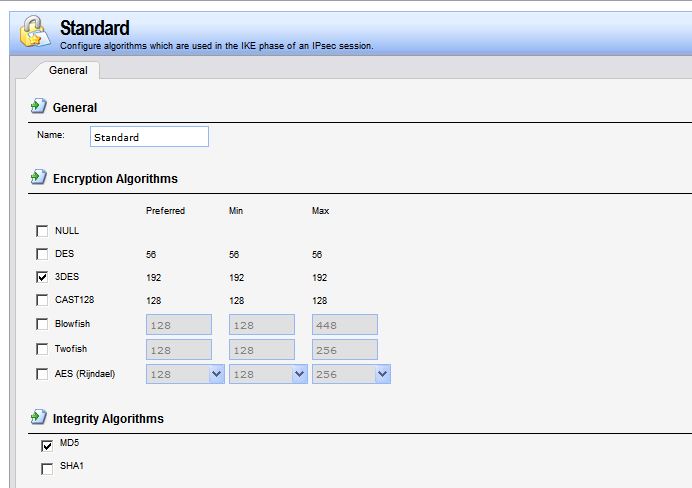This screenshot has width=692, height=488.
Task: Uncheck the MD5 integrity checkbox
Action: click(x=47, y=445)
